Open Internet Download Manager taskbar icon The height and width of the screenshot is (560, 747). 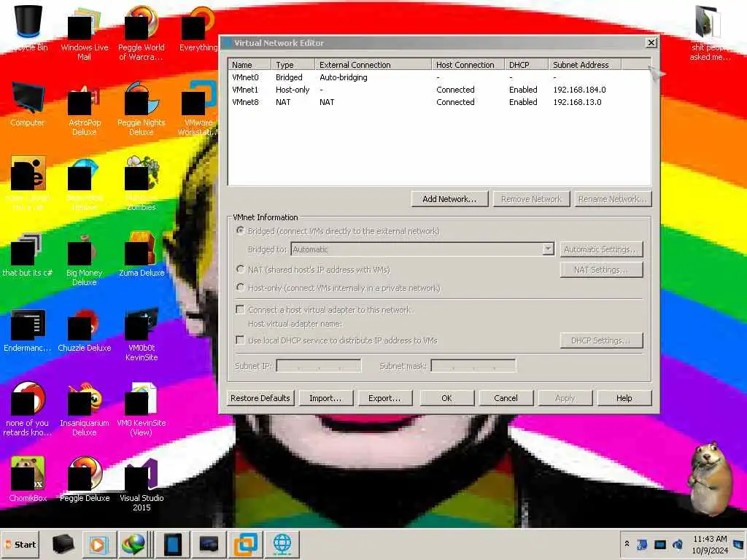coord(133,544)
